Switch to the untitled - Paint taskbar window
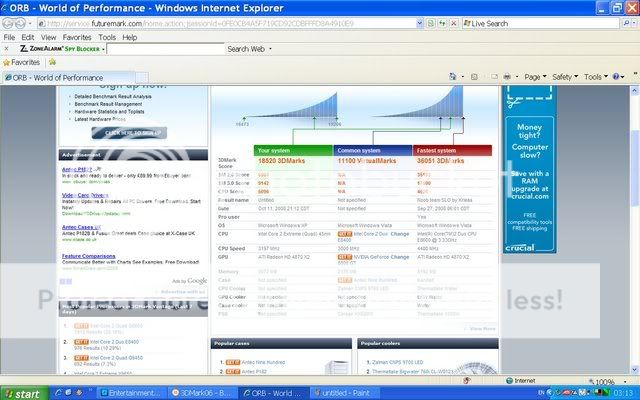This screenshot has width=640, height=400. click(344, 393)
